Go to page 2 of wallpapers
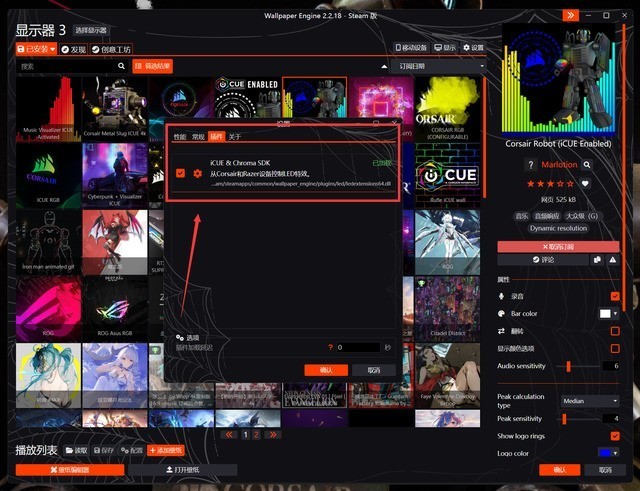This screenshot has height=491, width=640. 256,435
